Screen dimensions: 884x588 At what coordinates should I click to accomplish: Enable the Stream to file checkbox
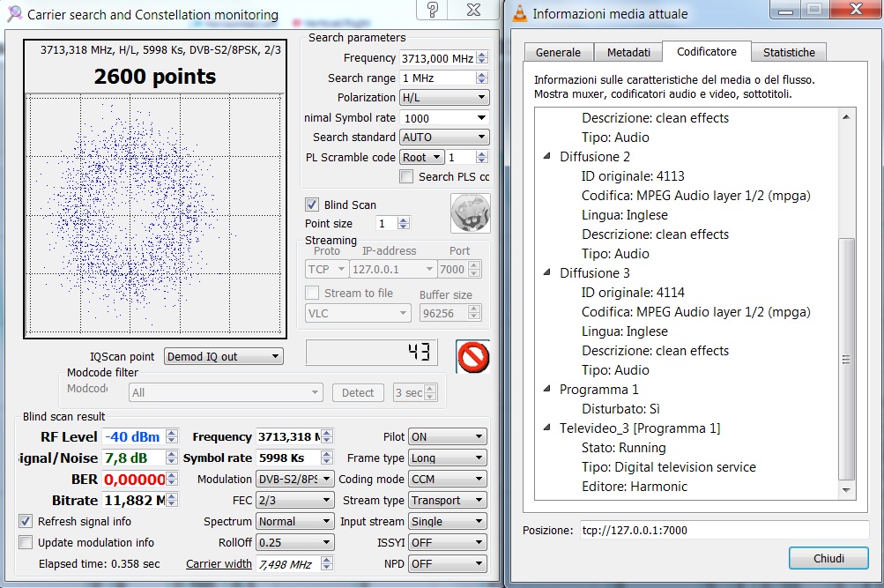click(311, 294)
